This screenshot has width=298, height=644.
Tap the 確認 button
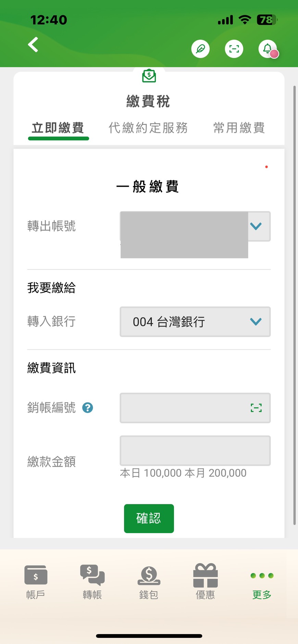[149, 518]
